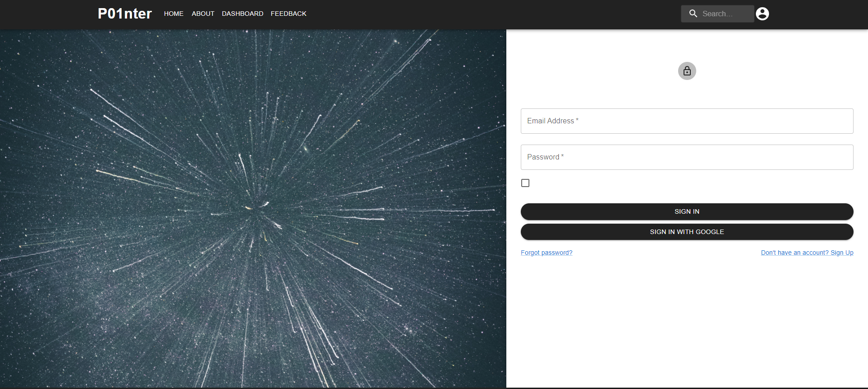Open the HOME menu item
The height and width of the screenshot is (389, 868).
174,14
